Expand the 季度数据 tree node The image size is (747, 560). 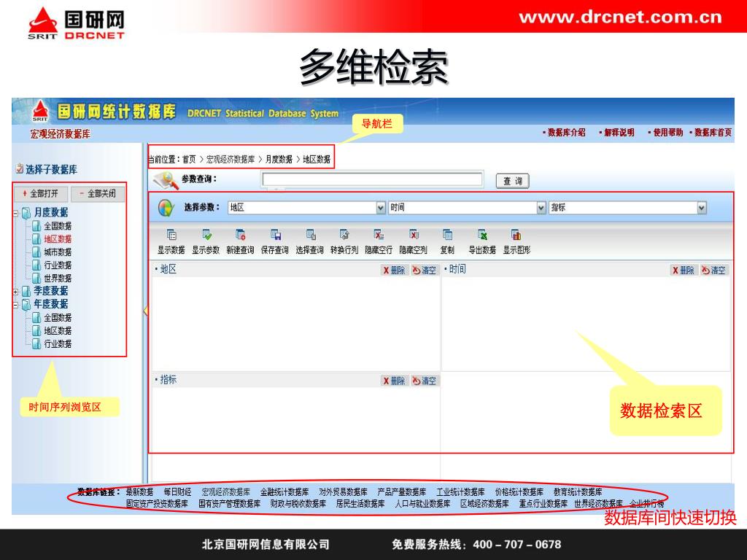click(x=16, y=292)
